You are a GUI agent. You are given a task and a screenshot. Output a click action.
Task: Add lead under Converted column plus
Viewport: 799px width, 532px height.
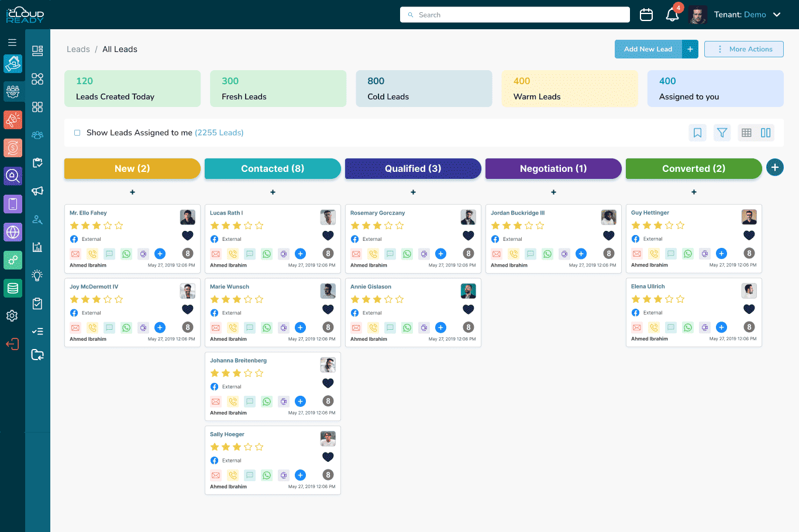694,192
